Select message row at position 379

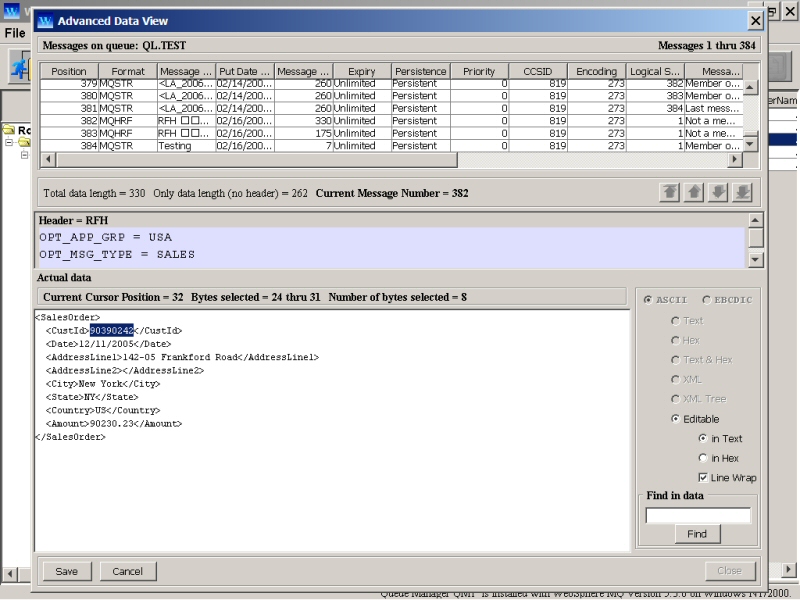[391, 84]
